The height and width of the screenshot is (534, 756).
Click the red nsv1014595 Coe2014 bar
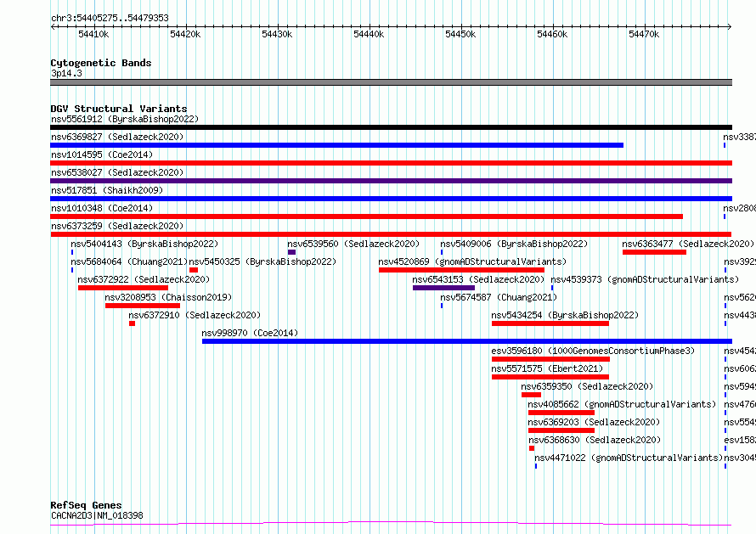(391, 163)
